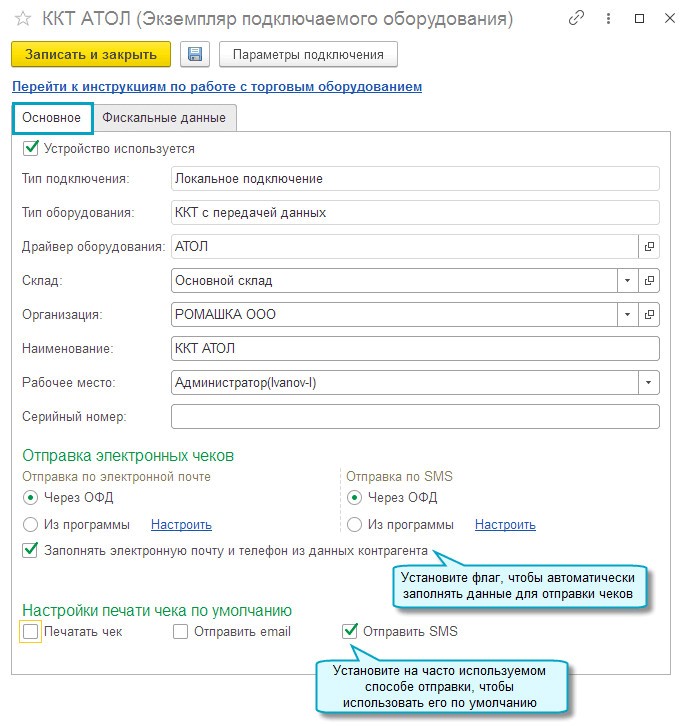Click the floppy disk save icon
The height and width of the screenshot is (726, 689).
[x=195, y=53]
